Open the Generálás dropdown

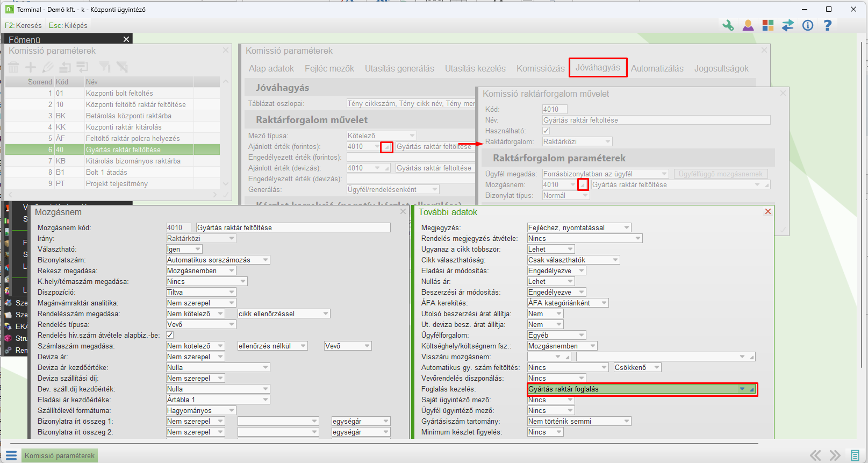pos(393,189)
